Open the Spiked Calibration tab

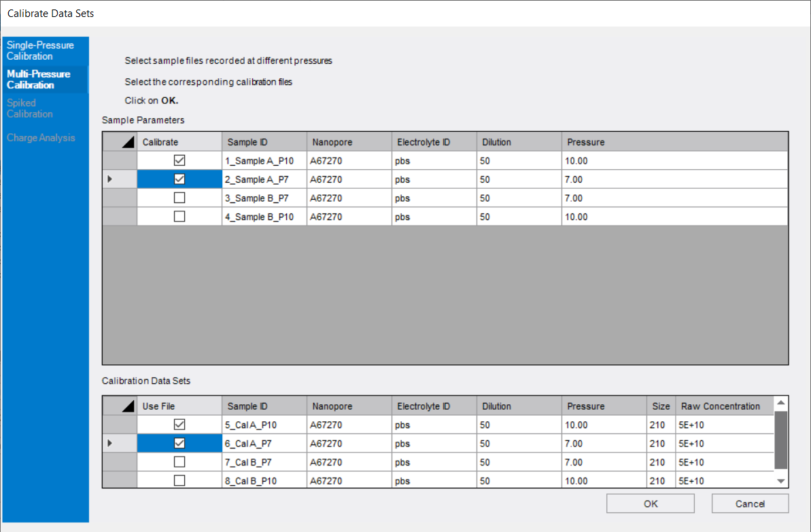coord(41,109)
